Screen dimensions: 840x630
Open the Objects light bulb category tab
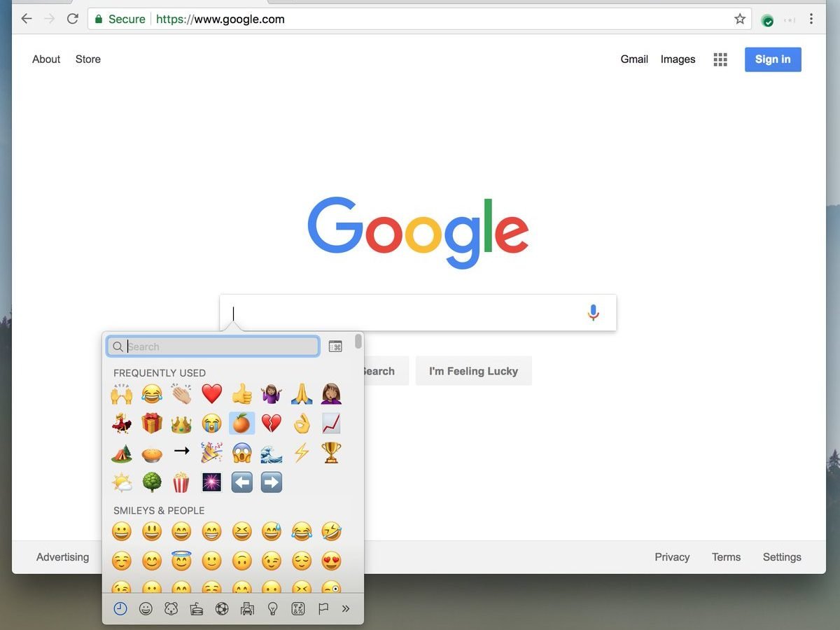click(273, 609)
